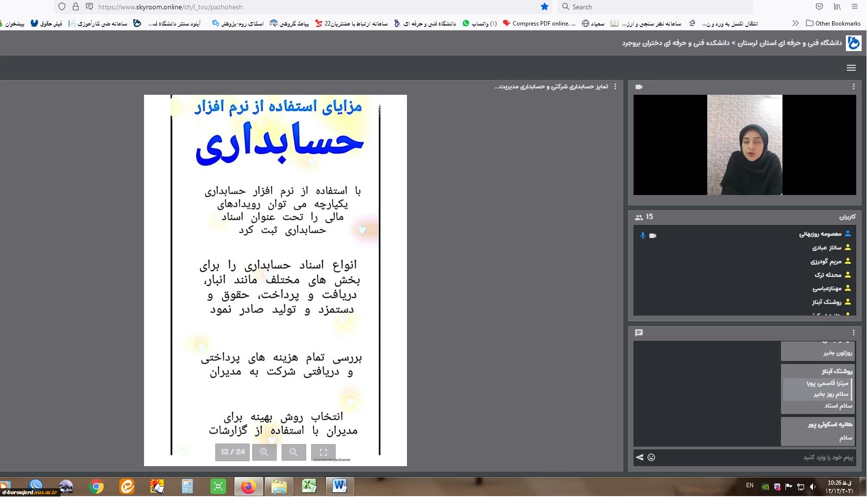
Task: Click the presenter's webcam video
Action: [745, 145]
